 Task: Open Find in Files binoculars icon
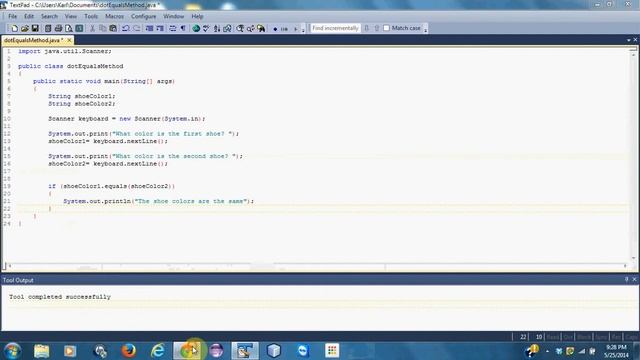[261, 28]
